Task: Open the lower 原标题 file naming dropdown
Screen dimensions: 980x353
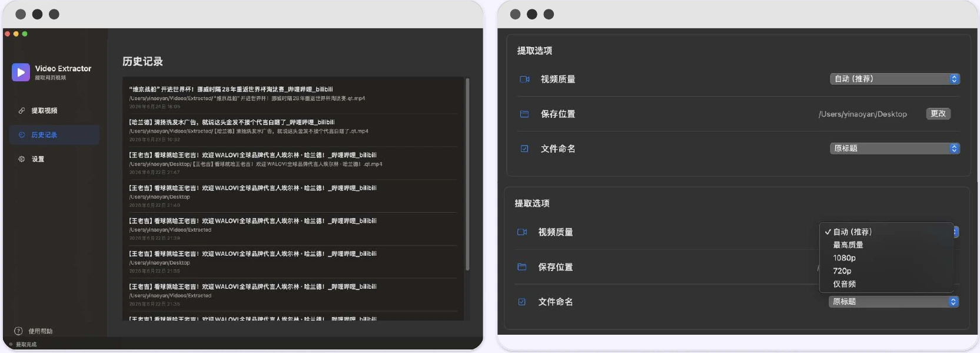Action: 893,302
